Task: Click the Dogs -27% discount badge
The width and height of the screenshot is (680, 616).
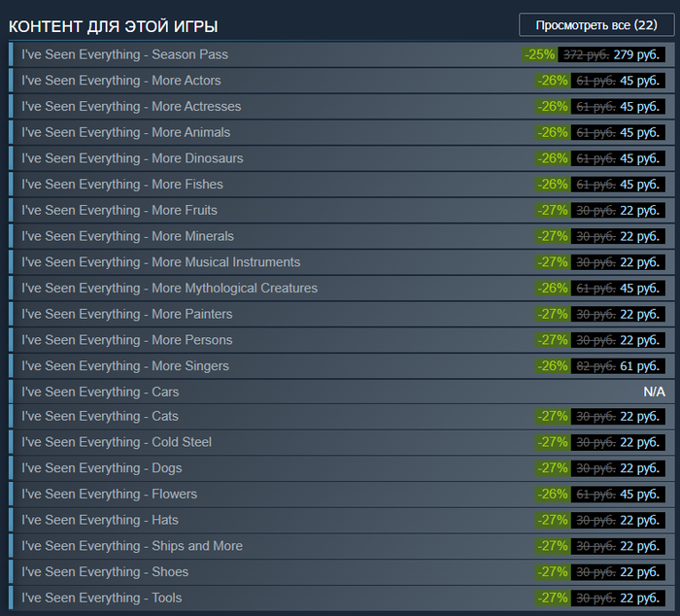Action: pyautogui.click(x=553, y=468)
